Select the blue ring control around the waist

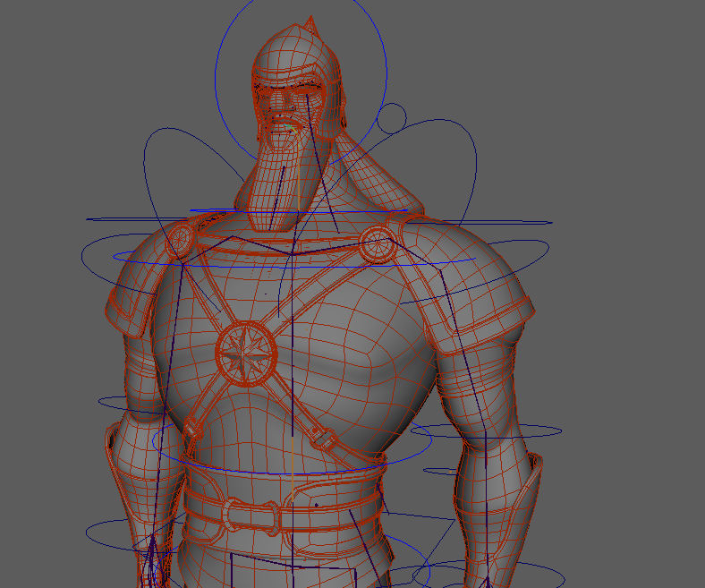click(268, 472)
